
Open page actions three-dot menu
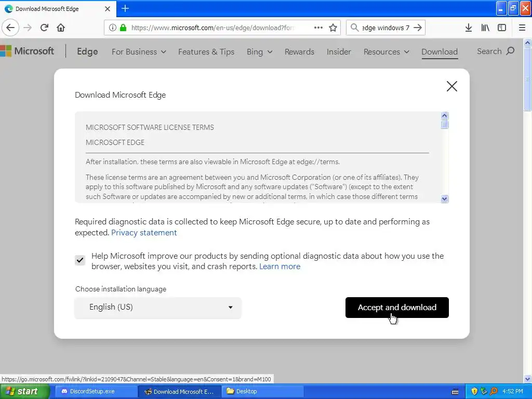pos(318,28)
